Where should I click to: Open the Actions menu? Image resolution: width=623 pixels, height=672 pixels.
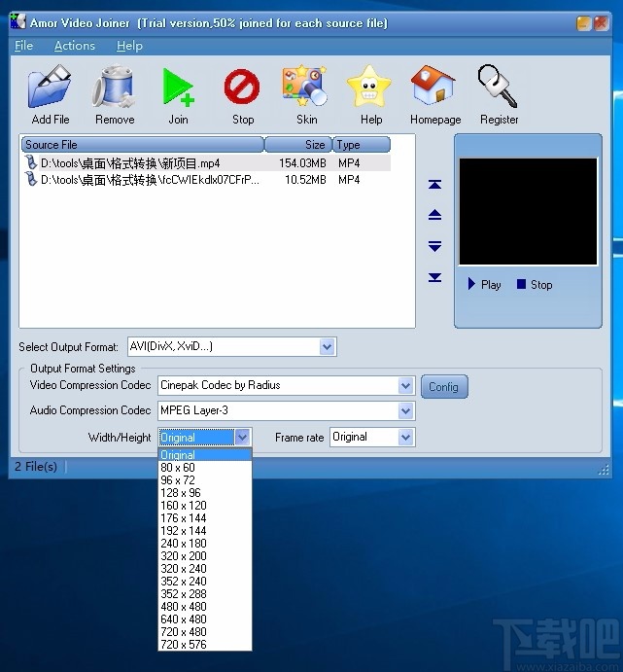tap(75, 46)
